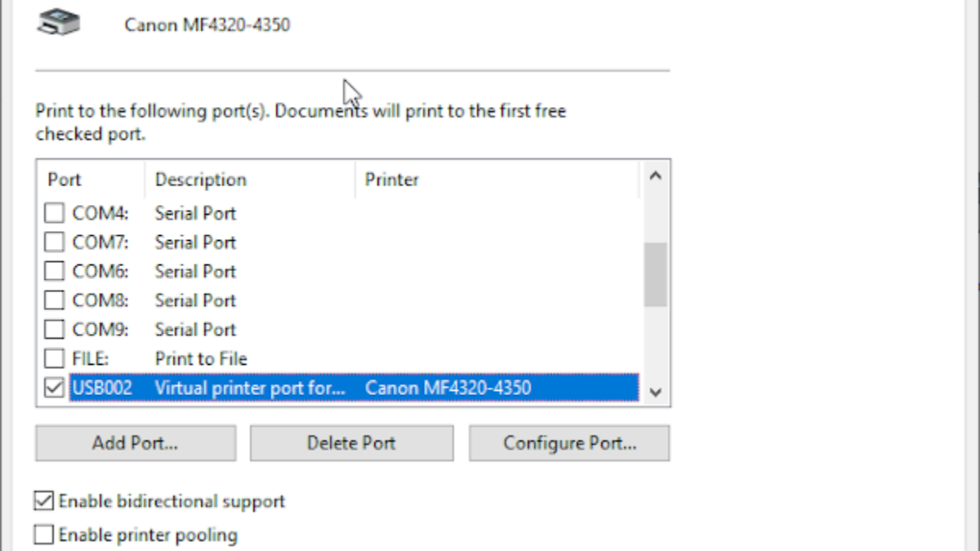Image resolution: width=980 pixels, height=551 pixels.
Task: Select the 'Print to File' description row
Action: (201, 359)
